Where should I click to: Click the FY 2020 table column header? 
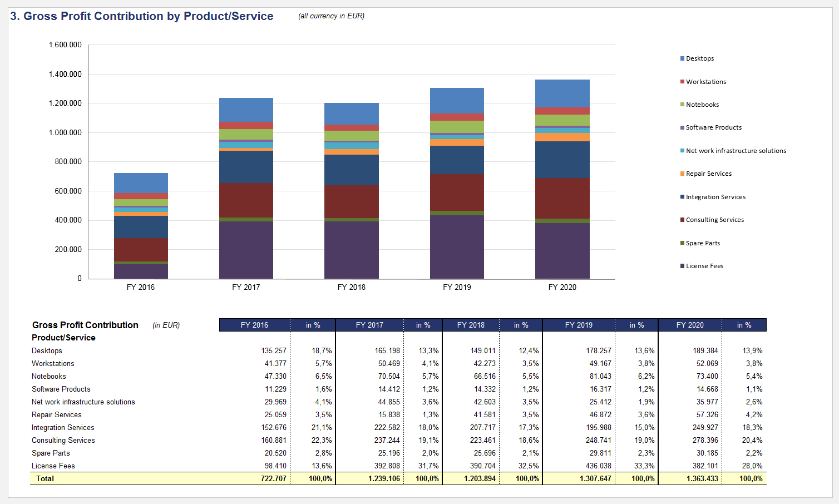[x=690, y=325]
